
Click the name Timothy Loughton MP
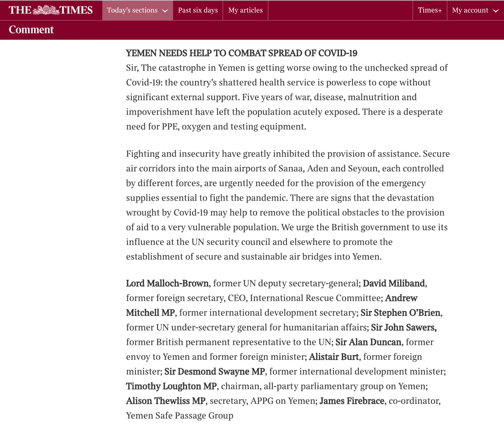coord(171,386)
